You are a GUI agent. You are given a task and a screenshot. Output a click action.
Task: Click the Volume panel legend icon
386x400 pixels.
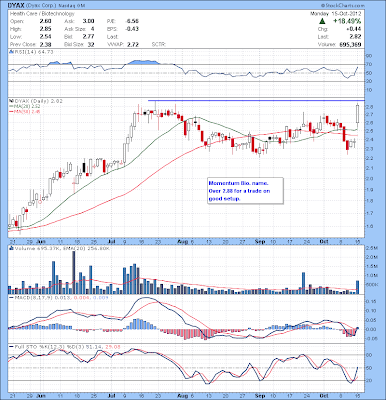coord(11,248)
